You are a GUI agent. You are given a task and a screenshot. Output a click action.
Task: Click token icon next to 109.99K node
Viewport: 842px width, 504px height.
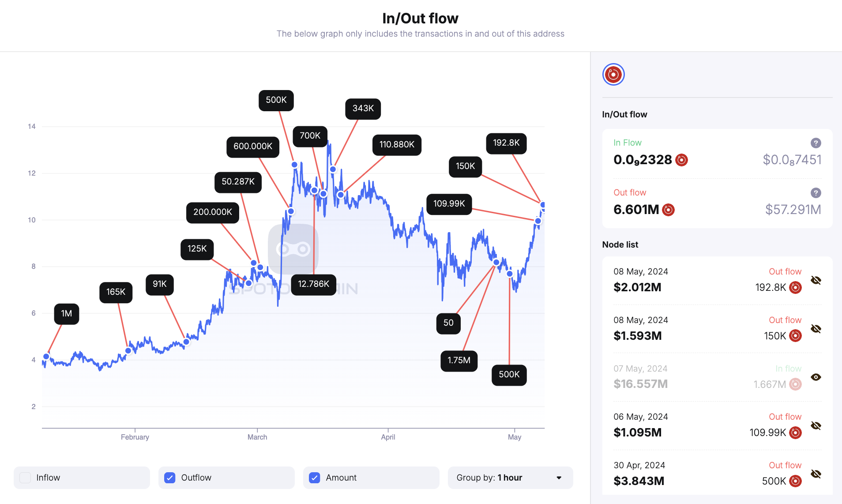coord(795,433)
